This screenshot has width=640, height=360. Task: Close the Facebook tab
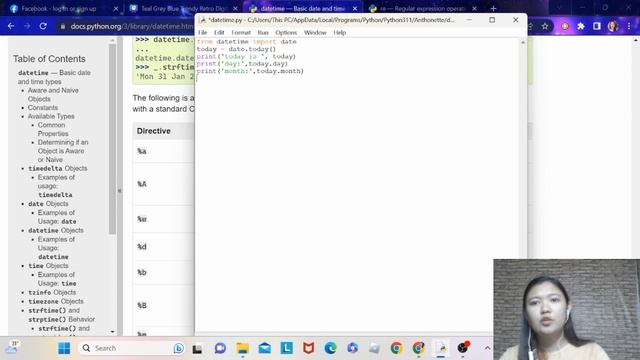pyautogui.click(x=116, y=9)
